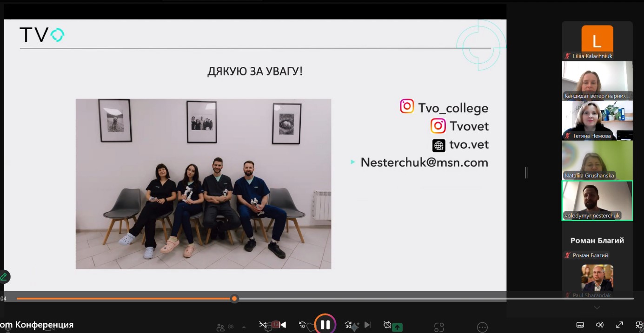The image size is (644, 333).
Task: Click the gallery panel resize handle
Action: [x=526, y=173]
